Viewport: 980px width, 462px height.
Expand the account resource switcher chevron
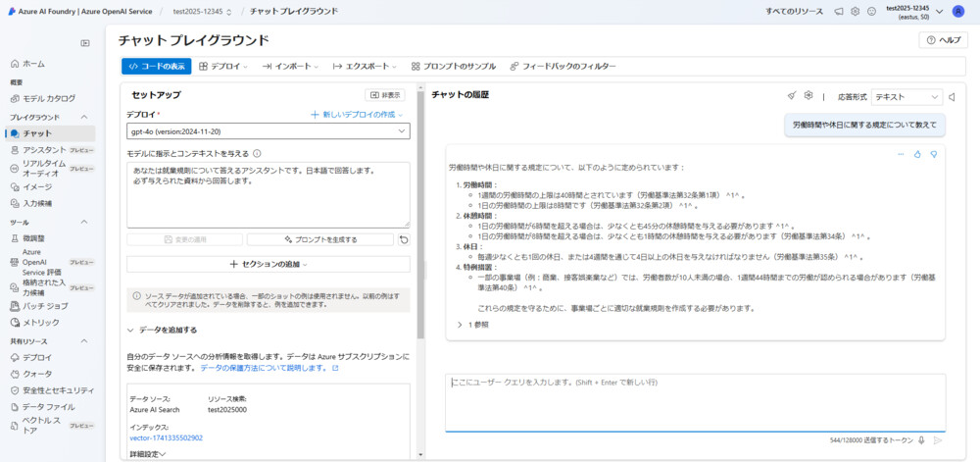[x=940, y=11]
